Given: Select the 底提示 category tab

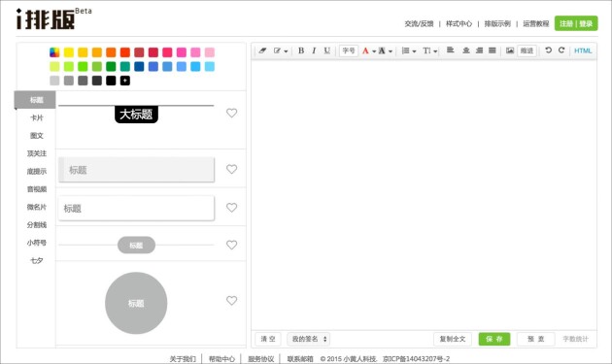Looking at the screenshot, I should point(36,171).
